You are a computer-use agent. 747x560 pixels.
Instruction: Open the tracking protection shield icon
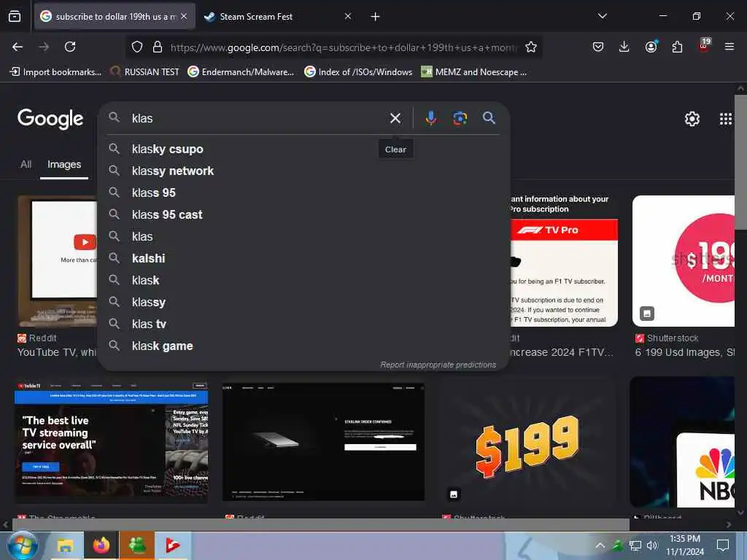pyautogui.click(x=137, y=47)
